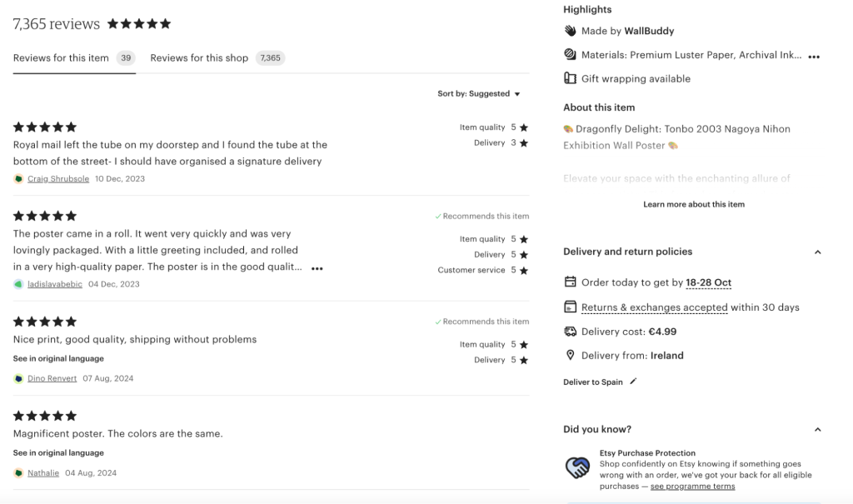Collapse the Did you know section
Viewport: 853px width, 504px height.
pyautogui.click(x=817, y=429)
